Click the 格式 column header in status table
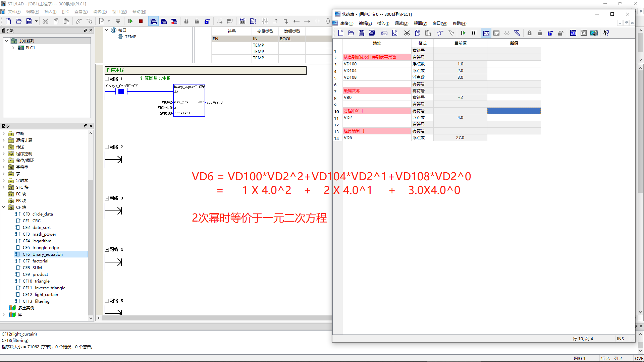The width and height of the screenshot is (644, 362). click(422, 43)
